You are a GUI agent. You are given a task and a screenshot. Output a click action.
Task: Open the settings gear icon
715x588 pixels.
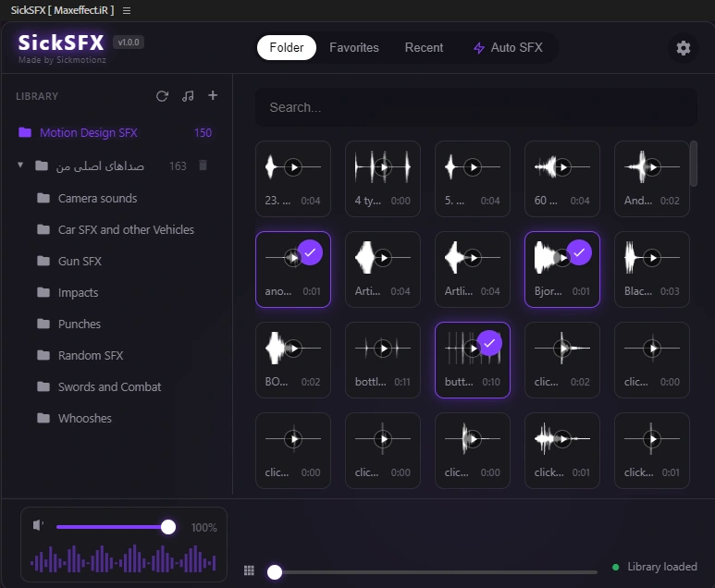pyautogui.click(x=683, y=48)
